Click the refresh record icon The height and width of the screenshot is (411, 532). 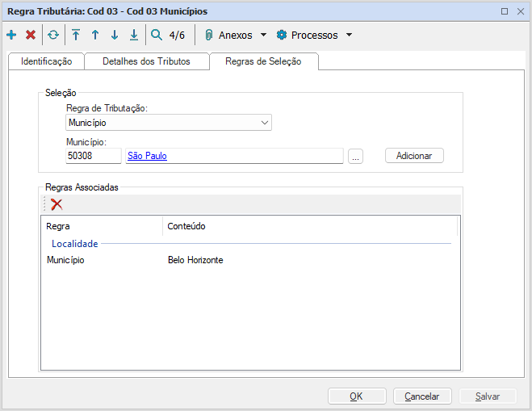(53, 35)
